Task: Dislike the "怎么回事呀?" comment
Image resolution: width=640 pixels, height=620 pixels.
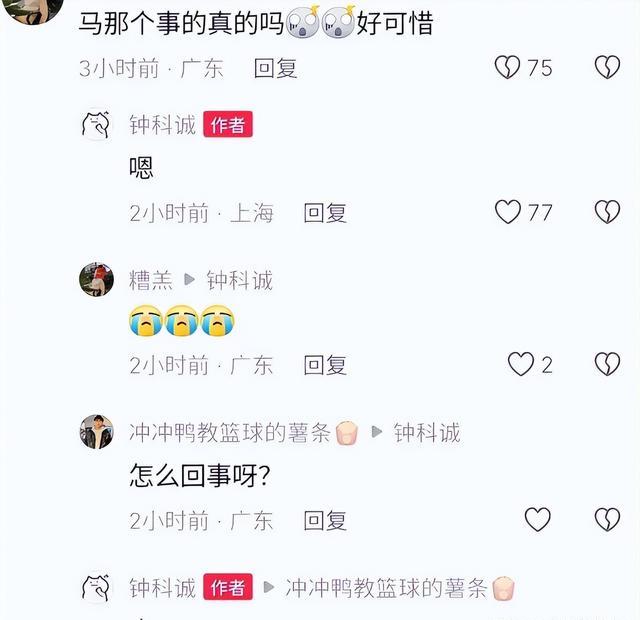Action: coord(607,520)
